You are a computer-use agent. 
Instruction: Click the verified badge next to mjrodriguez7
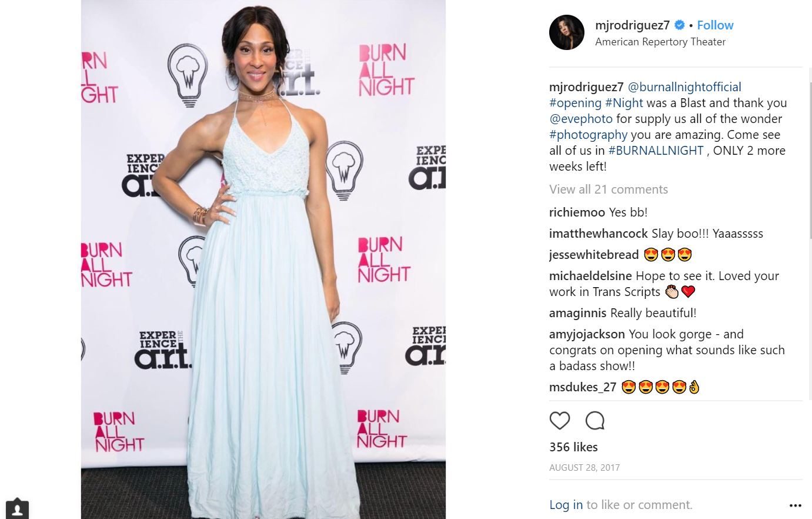tap(680, 25)
